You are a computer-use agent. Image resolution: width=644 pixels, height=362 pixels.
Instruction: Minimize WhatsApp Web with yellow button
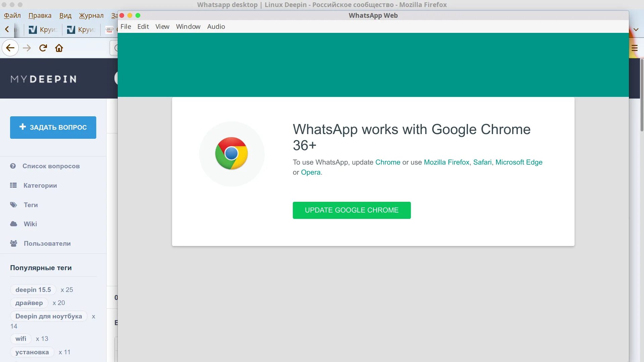click(x=130, y=15)
